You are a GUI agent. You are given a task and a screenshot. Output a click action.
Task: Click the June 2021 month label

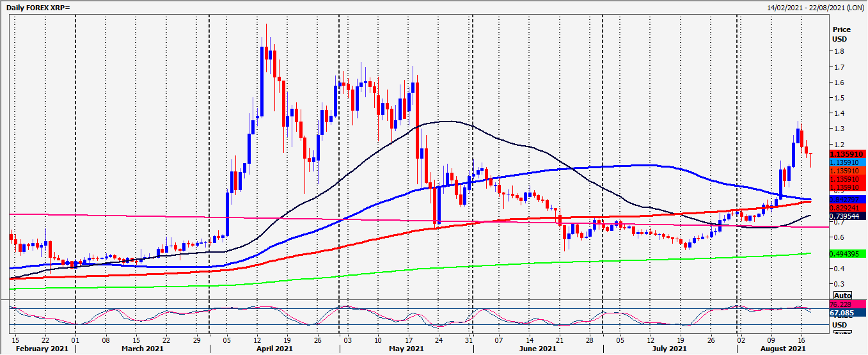tap(538, 349)
